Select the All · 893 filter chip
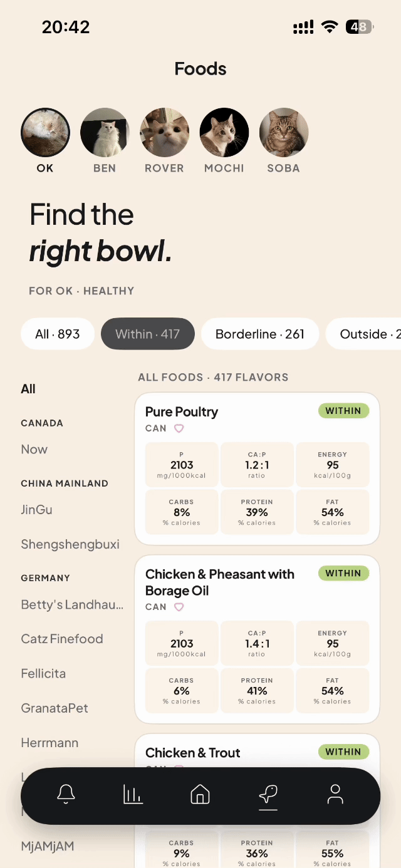The image size is (401, 868). [x=58, y=334]
